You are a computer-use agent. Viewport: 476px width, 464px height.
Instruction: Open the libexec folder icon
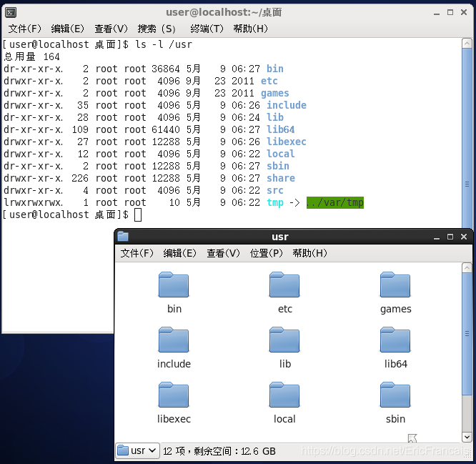174,395
